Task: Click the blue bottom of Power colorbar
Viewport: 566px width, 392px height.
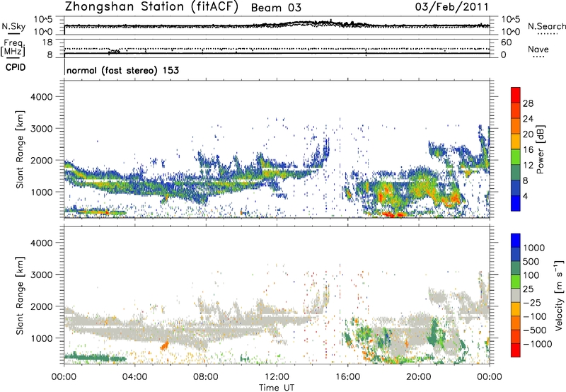Action: pyautogui.click(x=516, y=203)
